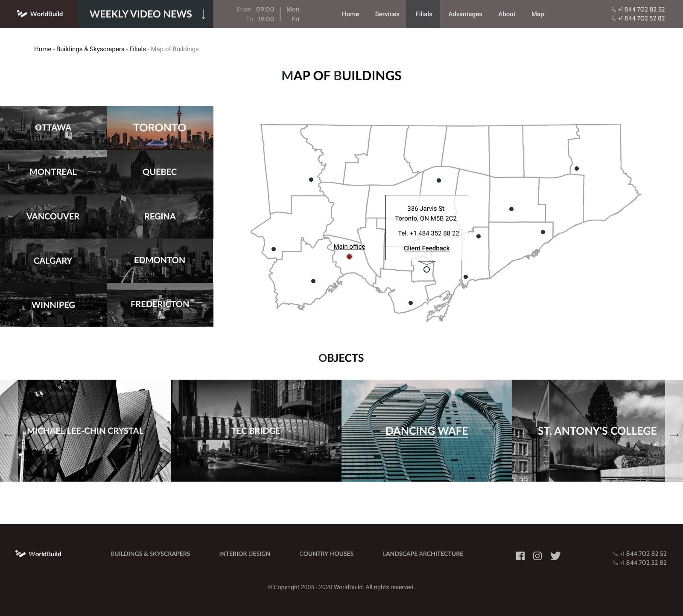This screenshot has width=683, height=616.
Task: Pick the Regina city tile
Action: (160, 216)
